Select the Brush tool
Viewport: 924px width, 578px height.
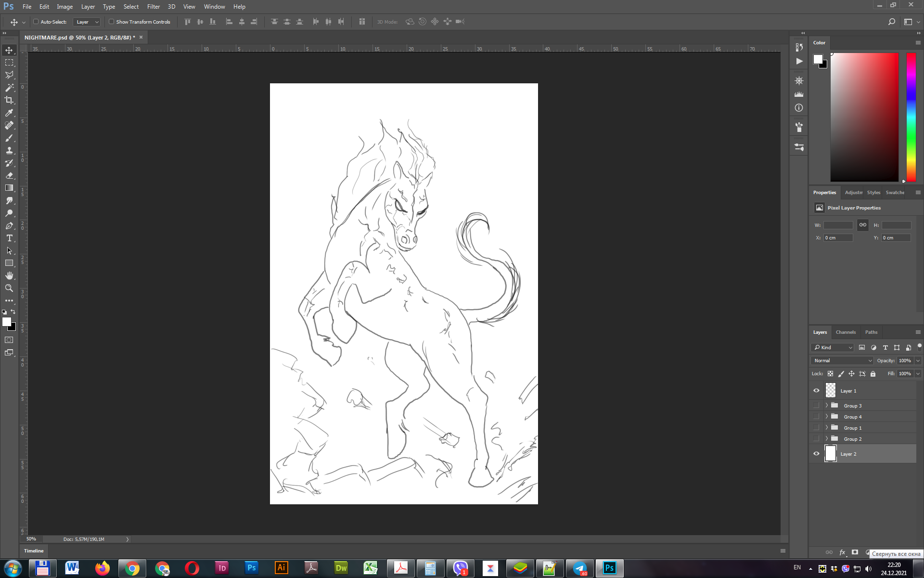click(x=9, y=138)
